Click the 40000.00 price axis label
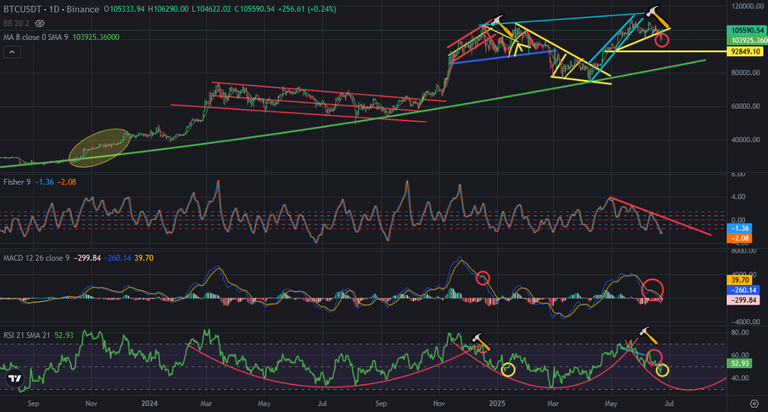Image resolution: width=768 pixels, height=412 pixels. coord(744,140)
